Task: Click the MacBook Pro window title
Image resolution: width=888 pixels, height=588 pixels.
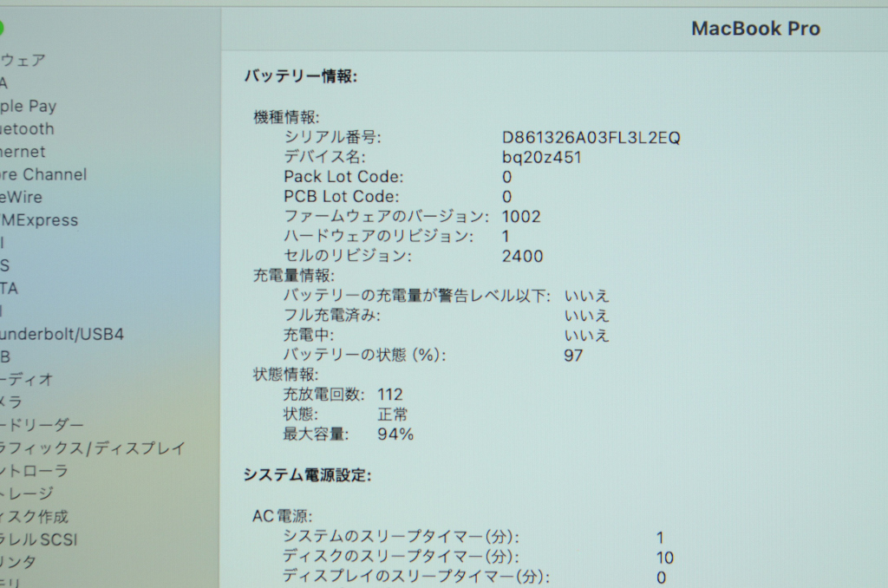Action: tap(755, 29)
